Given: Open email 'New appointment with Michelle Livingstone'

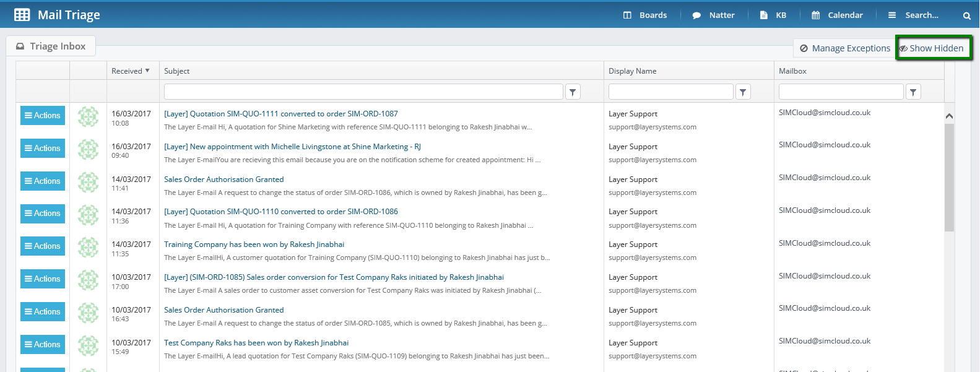Looking at the screenshot, I should point(292,147).
